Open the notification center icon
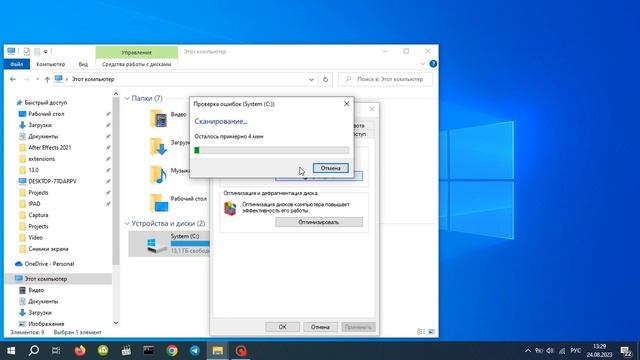 point(626,351)
